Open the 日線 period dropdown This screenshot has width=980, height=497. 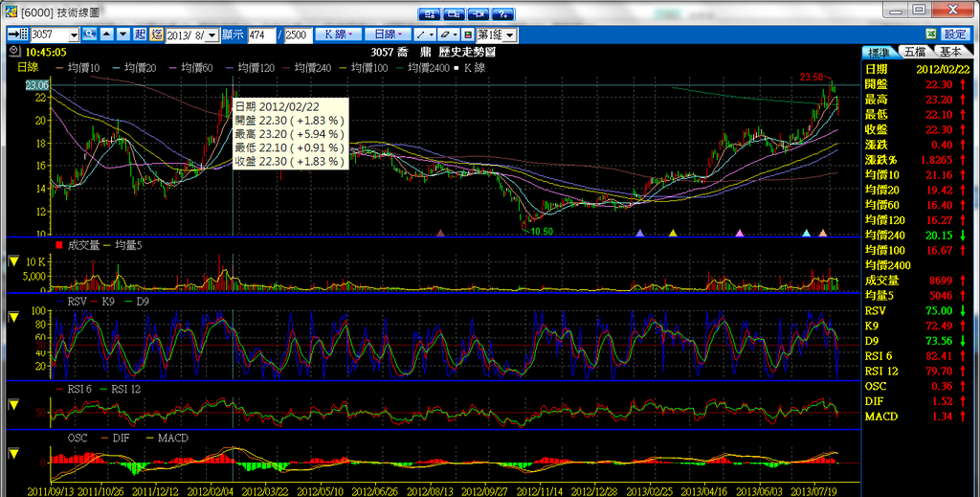point(390,34)
